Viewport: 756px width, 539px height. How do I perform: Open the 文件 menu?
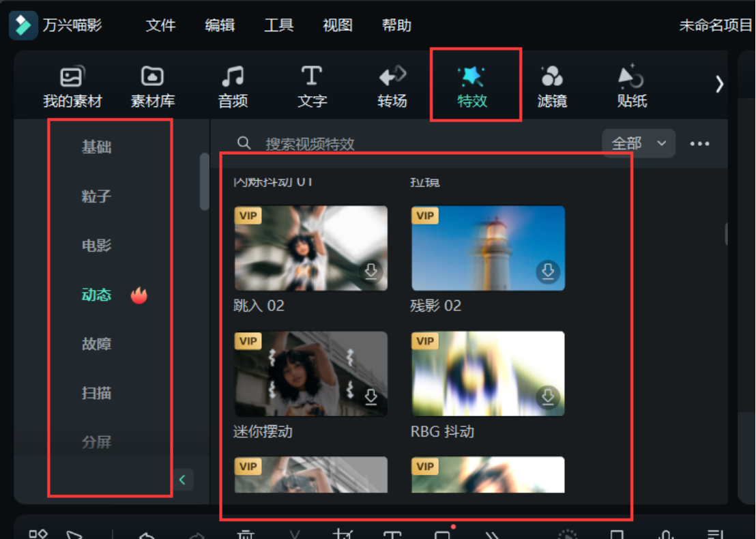[160, 25]
